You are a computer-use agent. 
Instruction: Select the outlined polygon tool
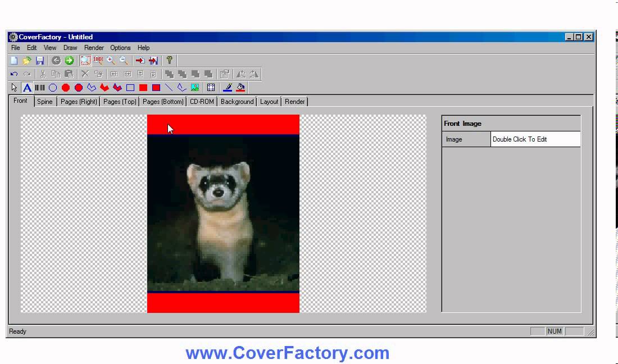point(92,88)
